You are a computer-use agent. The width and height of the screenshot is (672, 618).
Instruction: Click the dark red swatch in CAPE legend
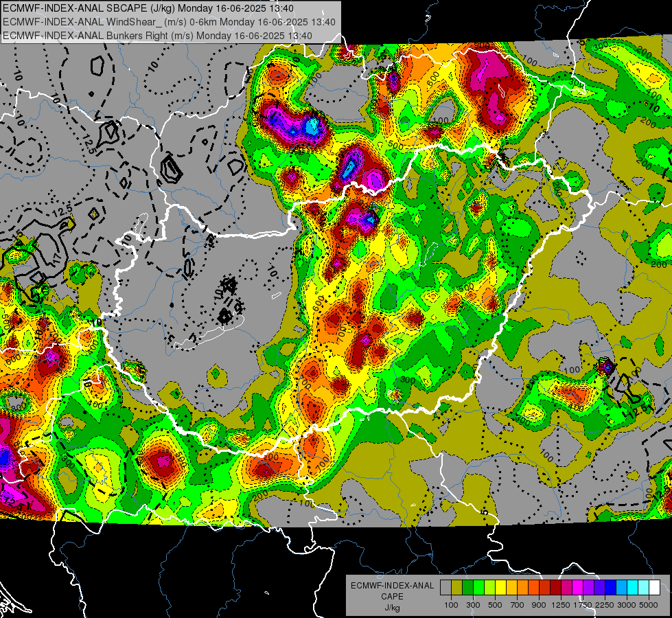point(555,588)
